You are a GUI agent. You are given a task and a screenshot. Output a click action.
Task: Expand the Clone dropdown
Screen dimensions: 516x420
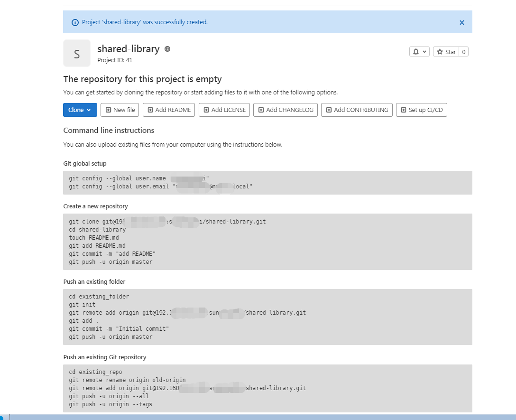tap(80, 110)
